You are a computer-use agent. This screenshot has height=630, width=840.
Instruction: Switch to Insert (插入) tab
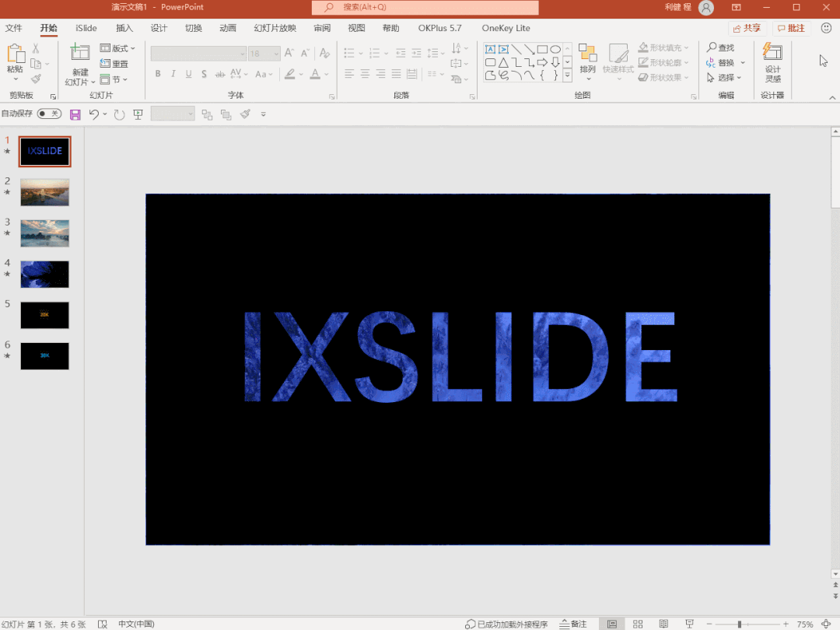[x=124, y=28]
